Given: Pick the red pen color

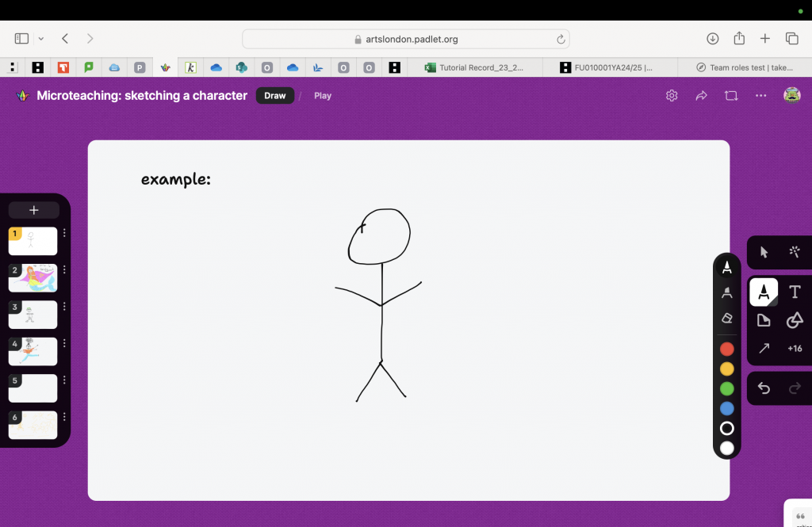Looking at the screenshot, I should pyautogui.click(x=726, y=349).
